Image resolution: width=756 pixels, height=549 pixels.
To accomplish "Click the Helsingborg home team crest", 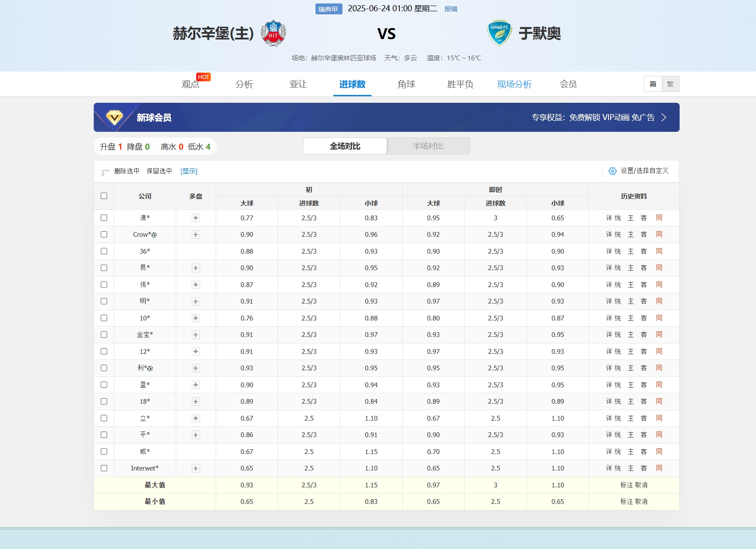I will point(273,33).
